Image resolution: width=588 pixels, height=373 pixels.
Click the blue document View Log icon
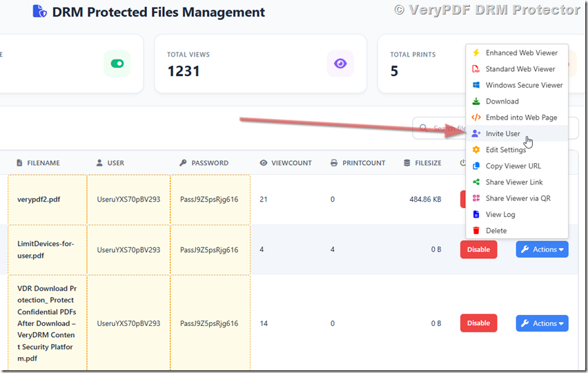coord(476,214)
